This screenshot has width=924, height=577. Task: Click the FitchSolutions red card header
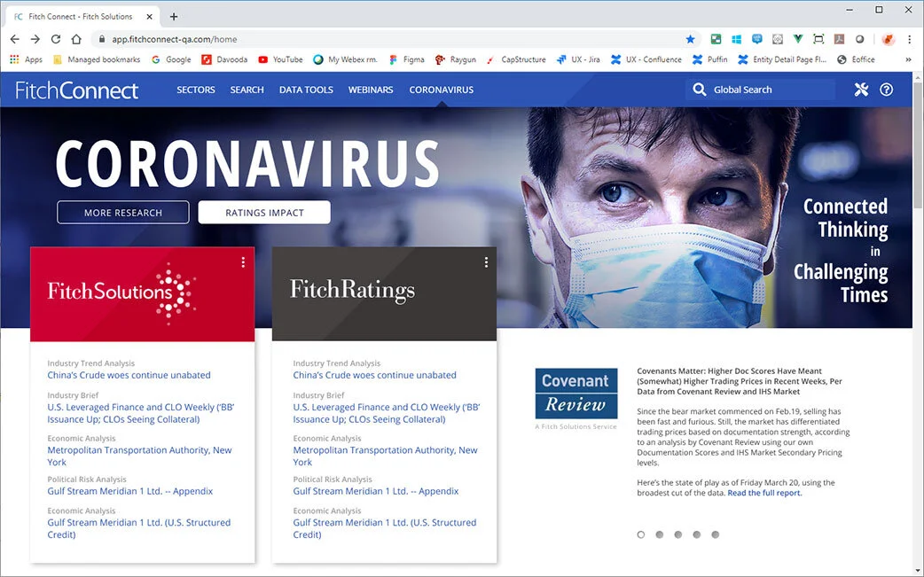click(142, 293)
